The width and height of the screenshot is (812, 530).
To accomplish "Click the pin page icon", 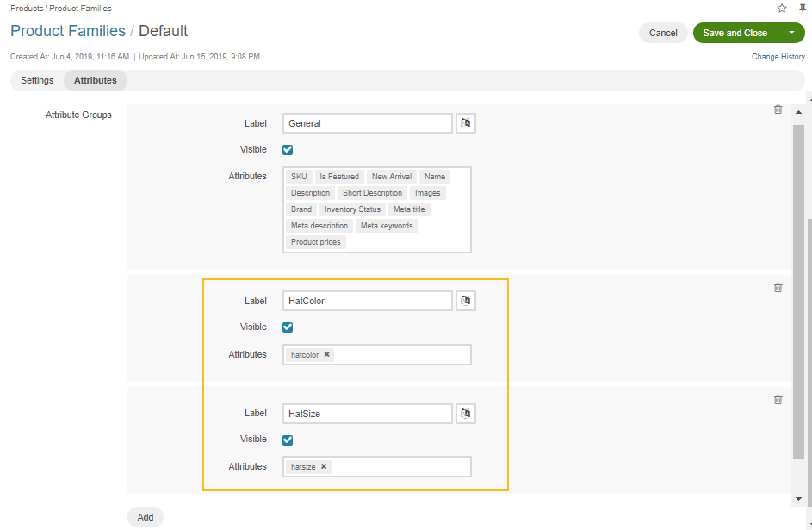I will 803,9.
